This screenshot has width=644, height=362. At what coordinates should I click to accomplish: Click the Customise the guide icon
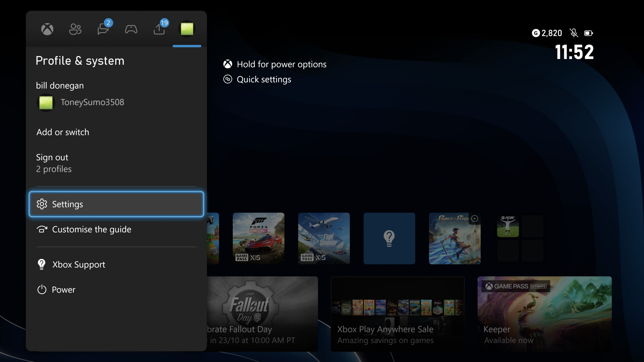tap(42, 229)
